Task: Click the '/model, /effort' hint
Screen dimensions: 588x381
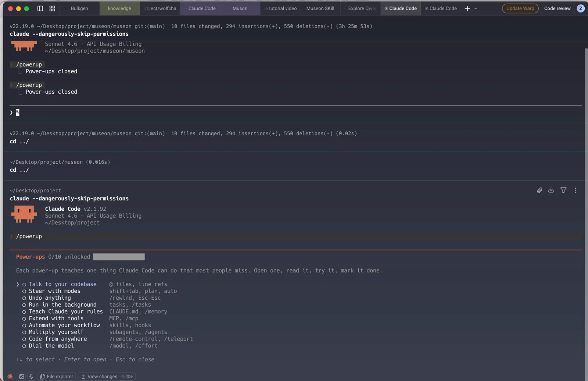Action: coord(133,346)
